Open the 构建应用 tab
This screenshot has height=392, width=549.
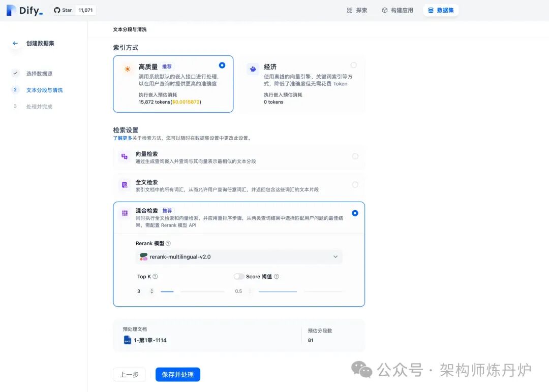point(398,10)
